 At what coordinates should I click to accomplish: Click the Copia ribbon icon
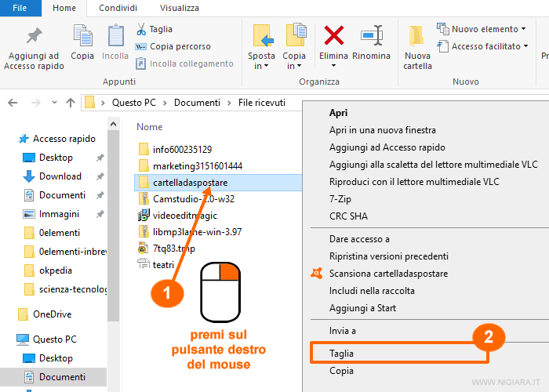point(82,36)
